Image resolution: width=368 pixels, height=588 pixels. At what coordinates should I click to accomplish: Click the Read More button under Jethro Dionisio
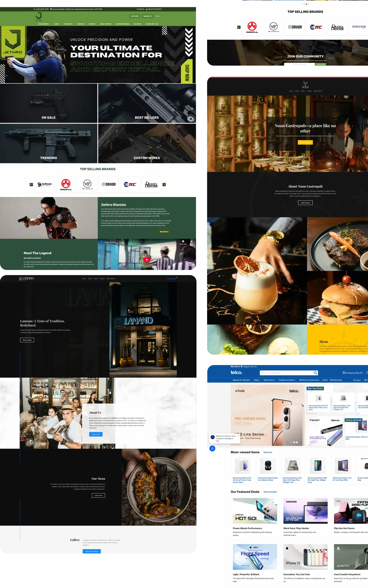click(x=164, y=232)
